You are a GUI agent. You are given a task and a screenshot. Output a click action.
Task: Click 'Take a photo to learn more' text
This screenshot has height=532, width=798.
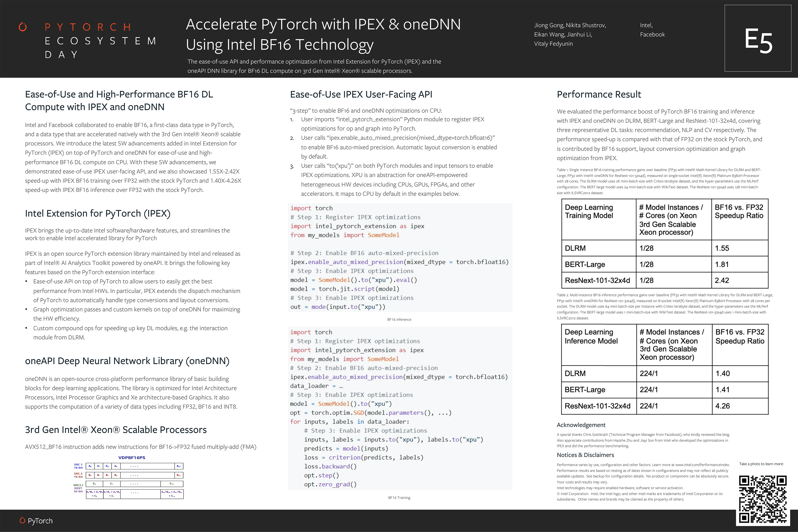(761, 464)
